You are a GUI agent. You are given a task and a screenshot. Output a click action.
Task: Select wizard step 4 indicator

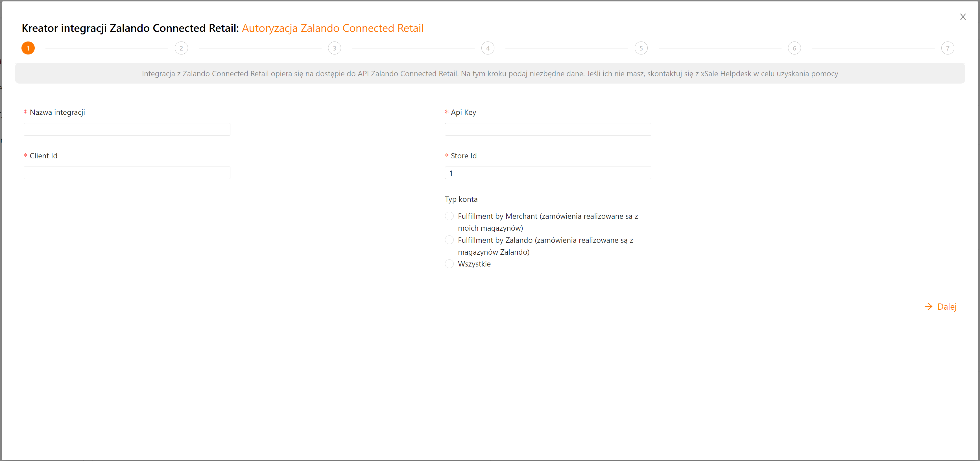pyautogui.click(x=488, y=48)
